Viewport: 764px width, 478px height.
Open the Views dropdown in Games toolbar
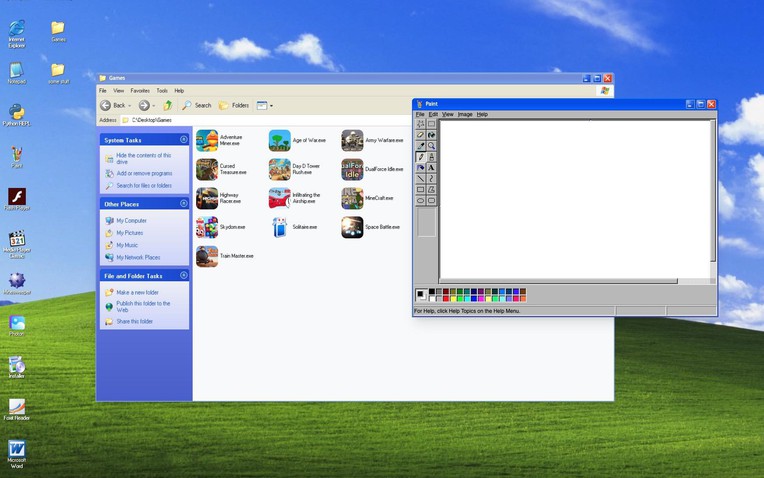click(x=271, y=106)
